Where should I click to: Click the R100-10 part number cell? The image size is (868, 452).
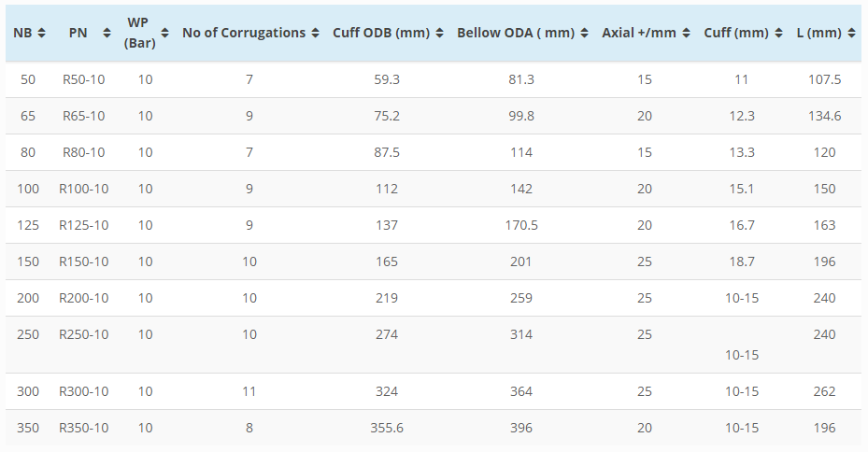pos(84,189)
